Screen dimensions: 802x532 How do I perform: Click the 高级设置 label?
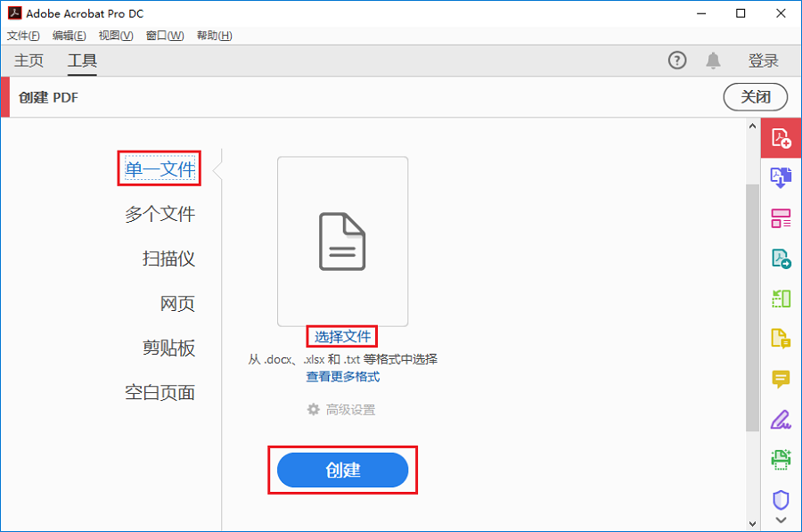(x=351, y=410)
